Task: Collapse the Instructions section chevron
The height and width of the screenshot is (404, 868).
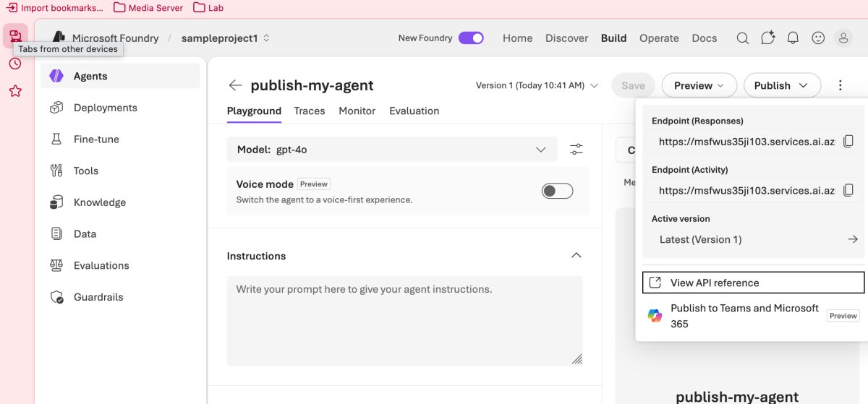Action: tap(576, 256)
